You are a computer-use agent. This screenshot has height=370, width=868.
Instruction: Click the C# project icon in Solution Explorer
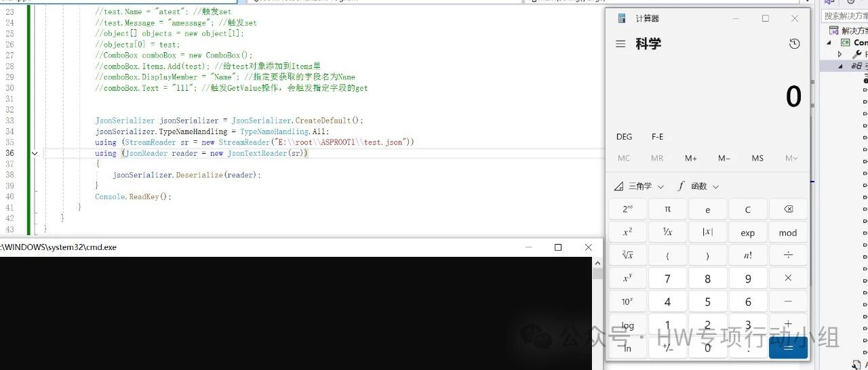pyautogui.click(x=846, y=42)
